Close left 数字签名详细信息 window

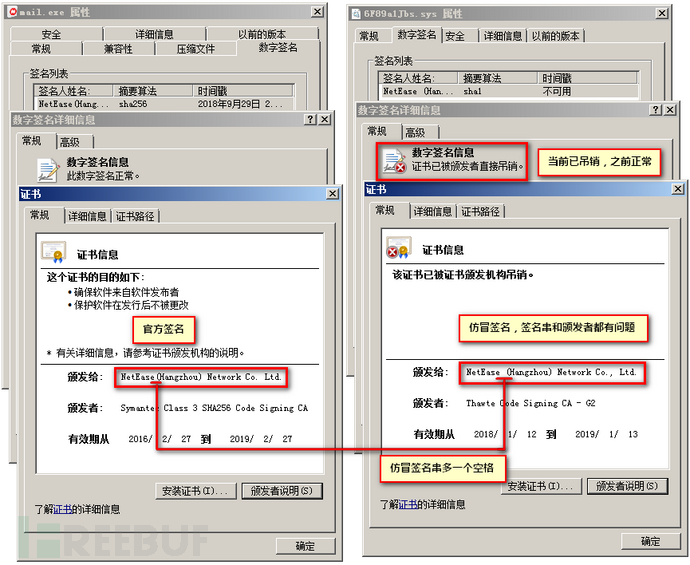pos(325,119)
